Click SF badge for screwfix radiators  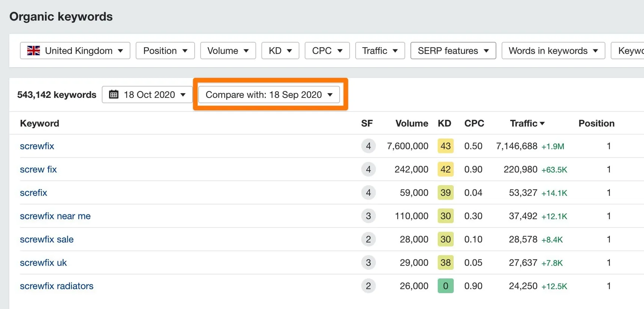click(x=368, y=286)
